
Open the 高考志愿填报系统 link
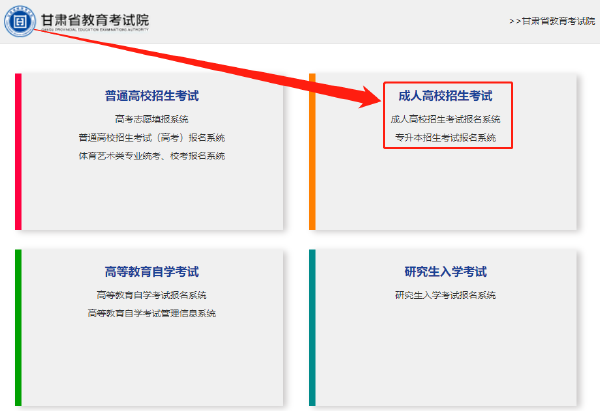coord(152,119)
